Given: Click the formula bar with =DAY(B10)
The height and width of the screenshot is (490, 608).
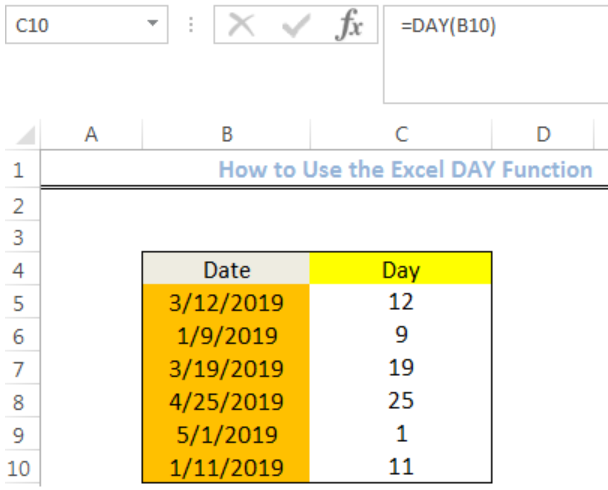Looking at the screenshot, I should 495,54.
